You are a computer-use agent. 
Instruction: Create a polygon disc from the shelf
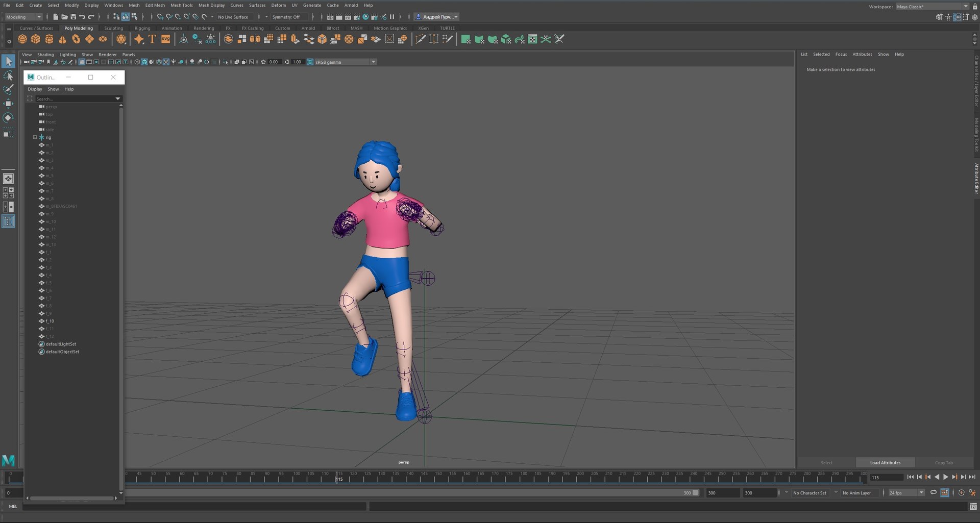click(x=103, y=39)
